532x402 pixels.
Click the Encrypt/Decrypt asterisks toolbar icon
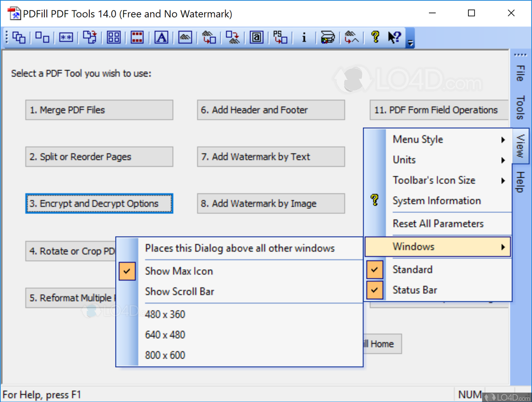[x=66, y=37]
